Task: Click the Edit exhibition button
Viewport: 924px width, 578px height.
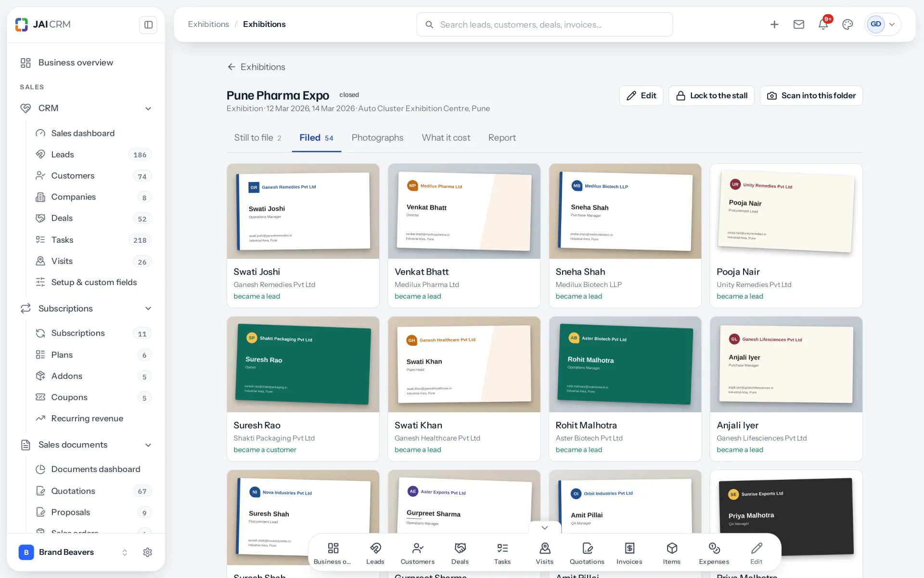Action: click(x=642, y=96)
